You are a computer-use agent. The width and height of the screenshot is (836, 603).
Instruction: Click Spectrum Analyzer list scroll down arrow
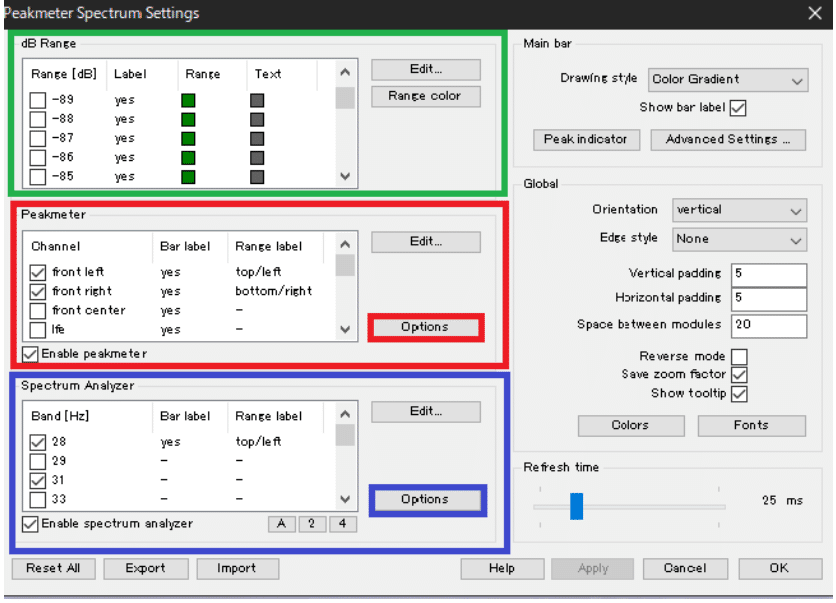point(345,500)
